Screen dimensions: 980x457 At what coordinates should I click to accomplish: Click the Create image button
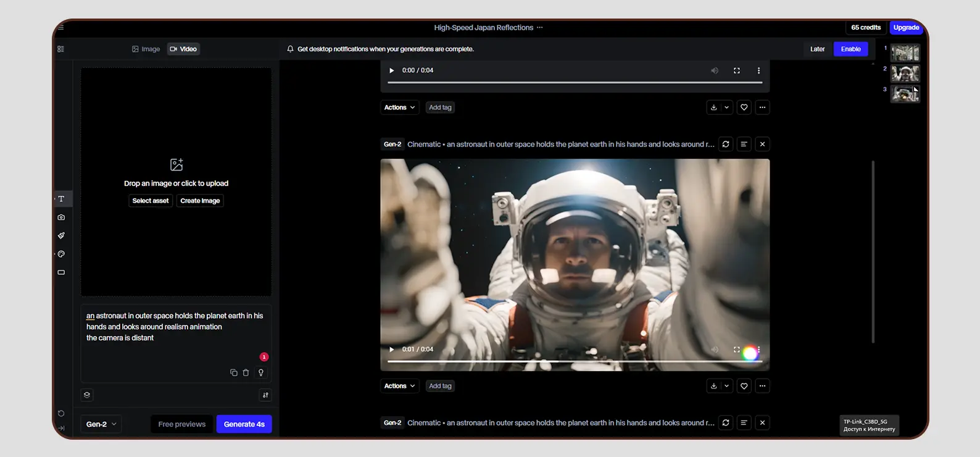[x=200, y=201]
